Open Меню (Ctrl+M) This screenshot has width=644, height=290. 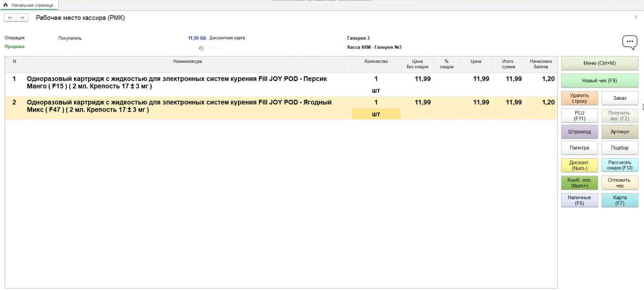tap(599, 63)
